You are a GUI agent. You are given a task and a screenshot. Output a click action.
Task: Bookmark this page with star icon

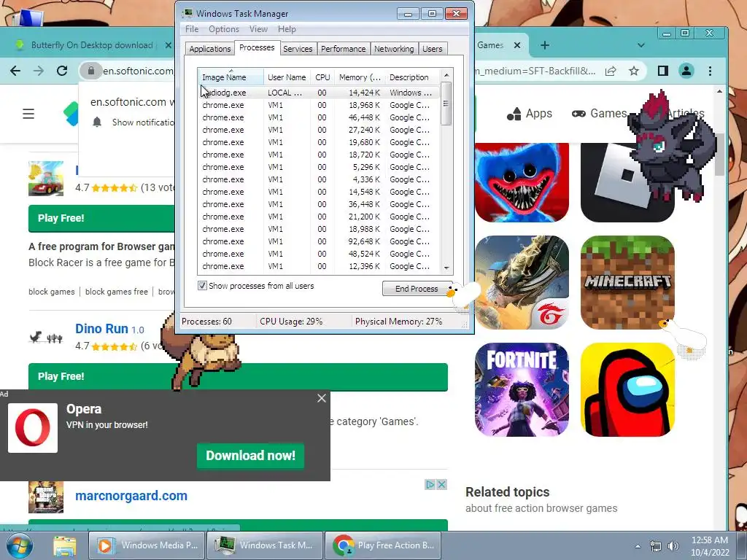click(x=634, y=71)
